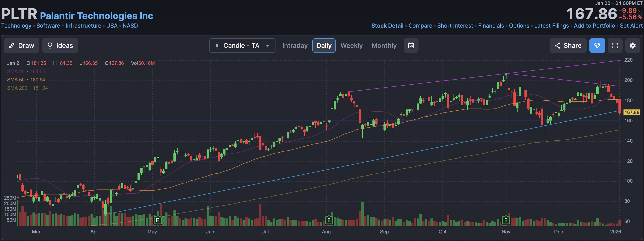Click the 220 price axis label
This screenshot has height=241, width=644.
coord(629,60)
